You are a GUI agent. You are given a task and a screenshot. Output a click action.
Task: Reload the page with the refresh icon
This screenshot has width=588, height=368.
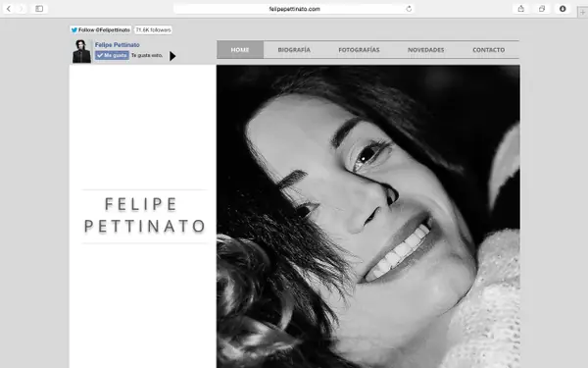pos(409,9)
